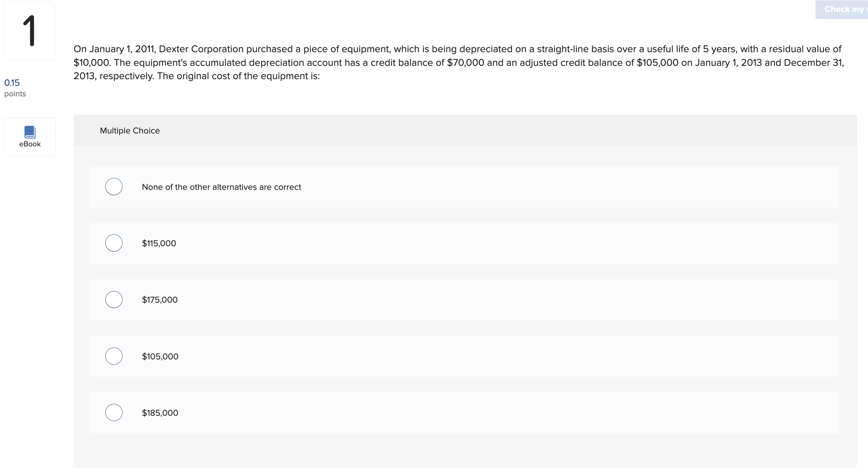This screenshot has width=868, height=468.
Task: Select the $185,000 answer radio button
Action: pos(113,412)
